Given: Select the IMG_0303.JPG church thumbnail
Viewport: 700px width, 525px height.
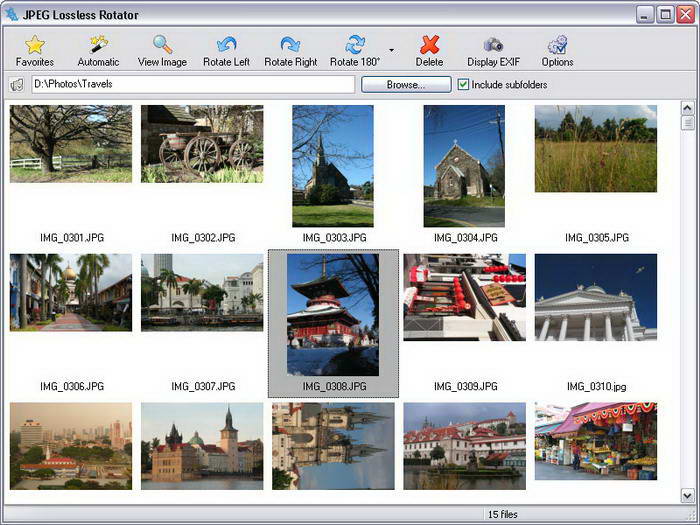Looking at the screenshot, I should (332, 166).
